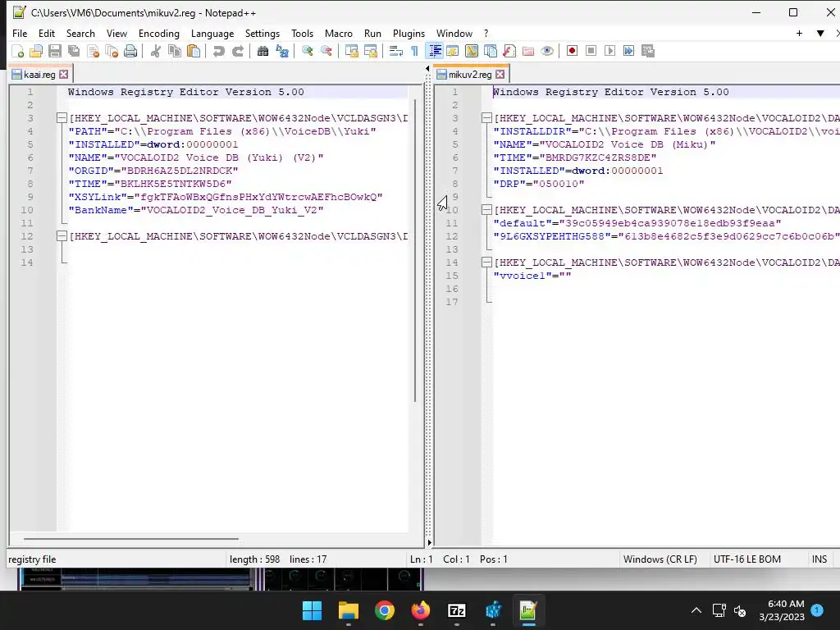Click the Zoom Out magnifier icon
The width and height of the screenshot is (840, 630).
pyautogui.click(x=326, y=51)
